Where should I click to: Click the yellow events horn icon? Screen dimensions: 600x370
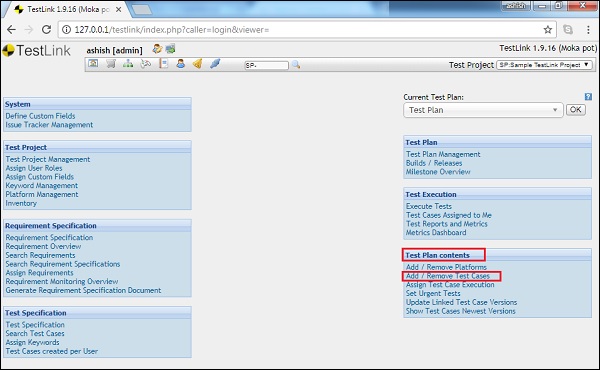(197, 64)
